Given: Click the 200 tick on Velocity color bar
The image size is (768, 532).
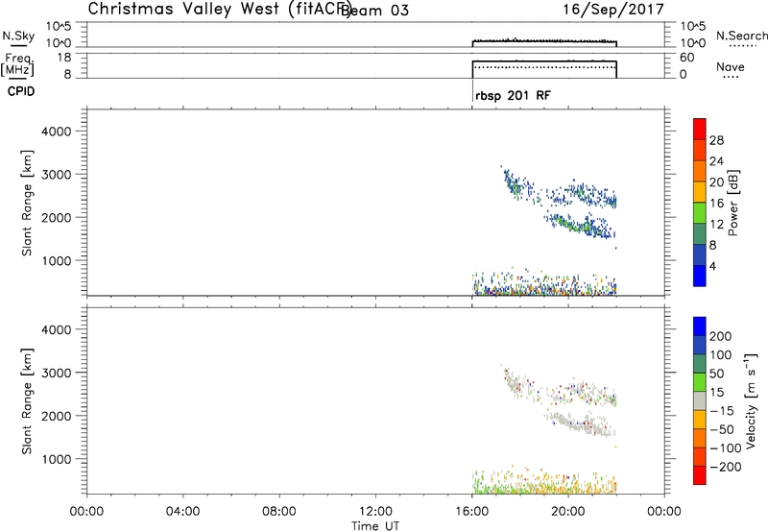Looking at the screenshot, I should click(x=721, y=336).
